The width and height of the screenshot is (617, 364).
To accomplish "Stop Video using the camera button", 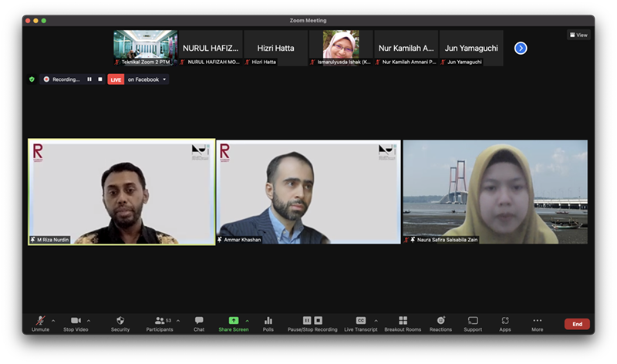I will pyautogui.click(x=75, y=322).
